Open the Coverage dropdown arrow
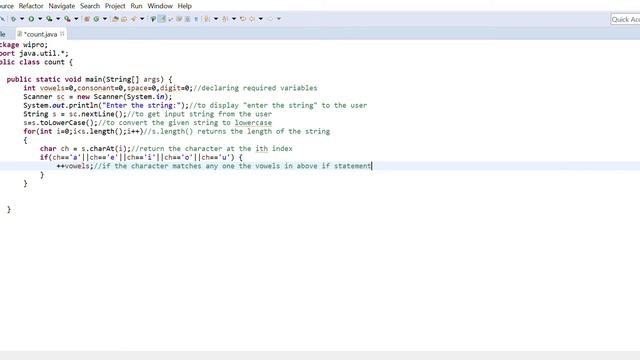640x360 pixels. [58, 19]
